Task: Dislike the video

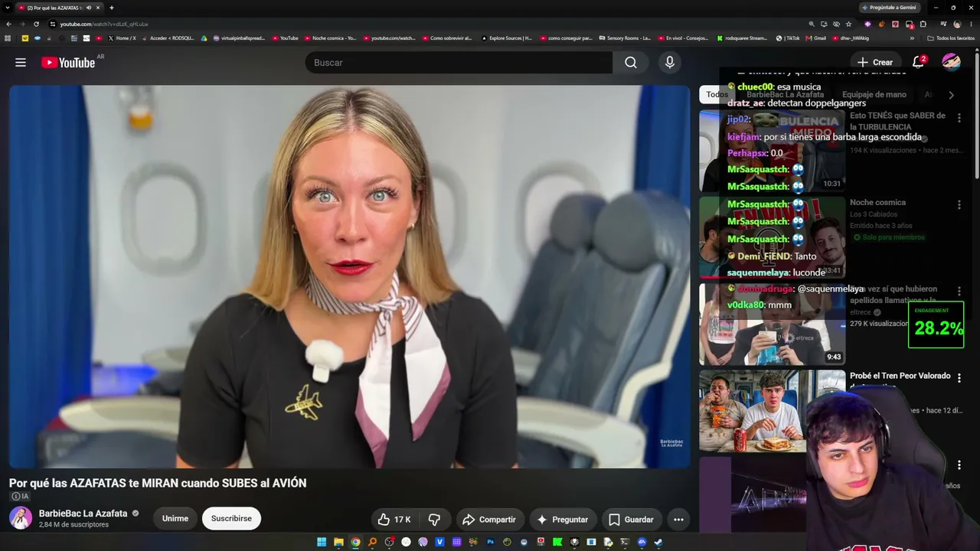Action: [434, 520]
